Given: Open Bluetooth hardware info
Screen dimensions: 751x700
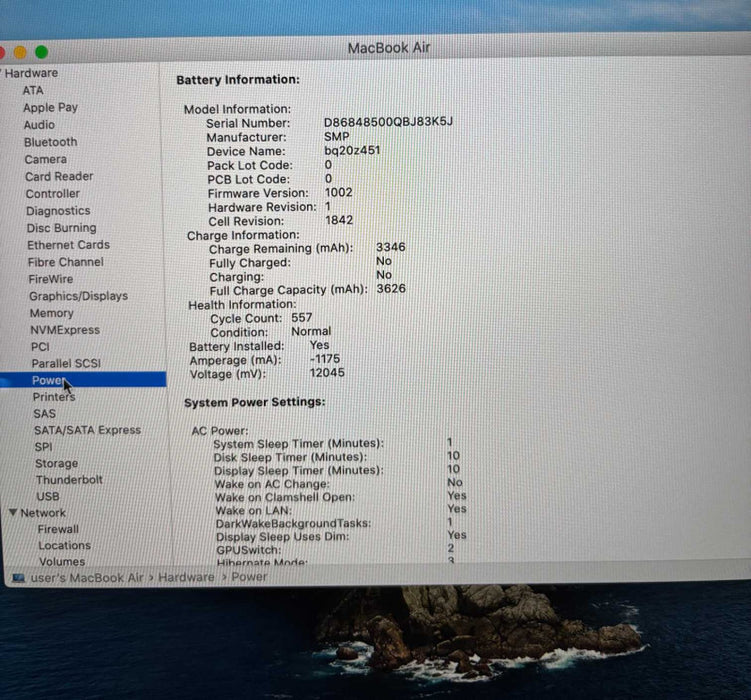Looking at the screenshot, I should click(50, 142).
